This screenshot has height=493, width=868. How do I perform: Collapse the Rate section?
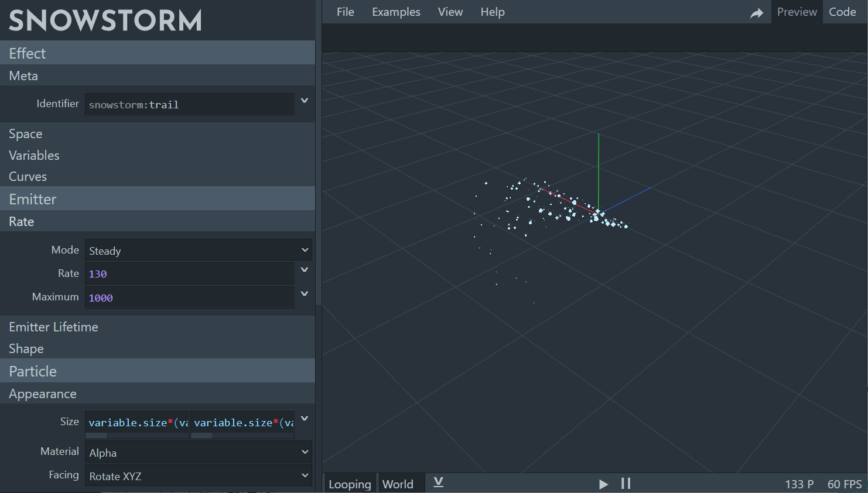tap(158, 221)
